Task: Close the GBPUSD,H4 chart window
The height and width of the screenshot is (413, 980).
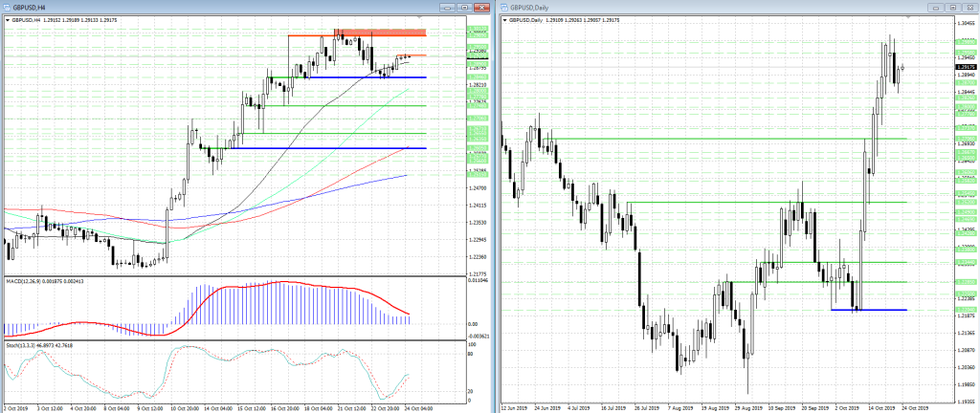Action: point(480,7)
